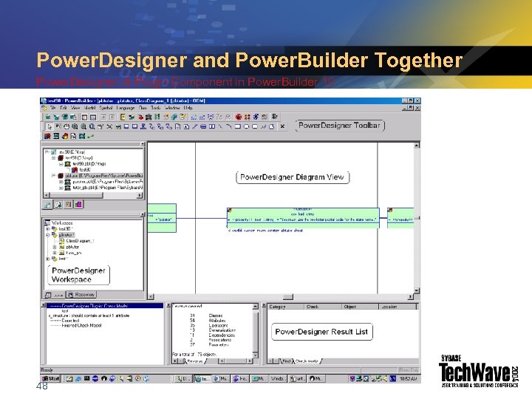Click the horizontal scrollbar thumb in diagram view
The width and height of the screenshot is (532, 399).
(288, 297)
